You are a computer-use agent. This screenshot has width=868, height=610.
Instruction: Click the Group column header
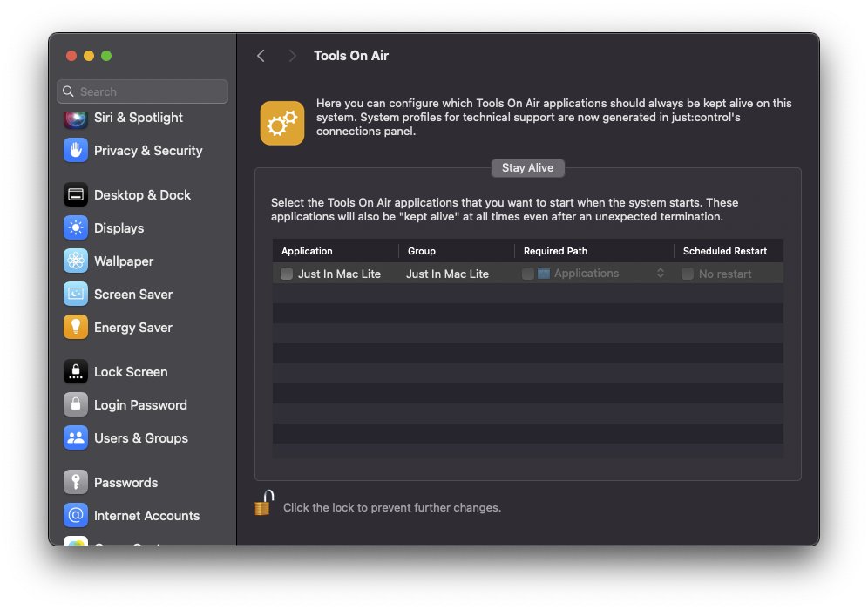457,251
